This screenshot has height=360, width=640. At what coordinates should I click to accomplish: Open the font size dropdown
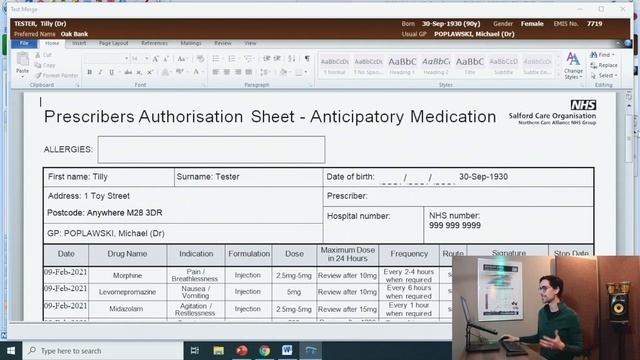pyautogui.click(x=146, y=59)
